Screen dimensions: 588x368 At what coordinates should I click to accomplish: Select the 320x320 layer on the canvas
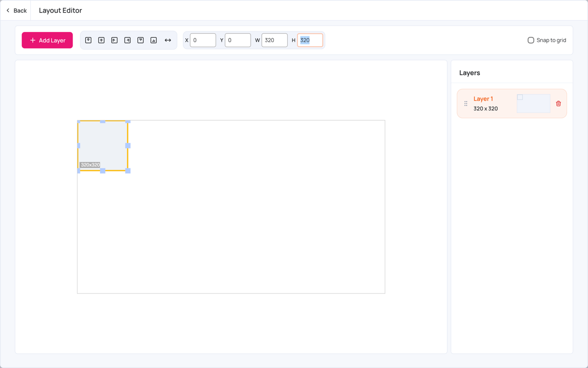(x=103, y=146)
